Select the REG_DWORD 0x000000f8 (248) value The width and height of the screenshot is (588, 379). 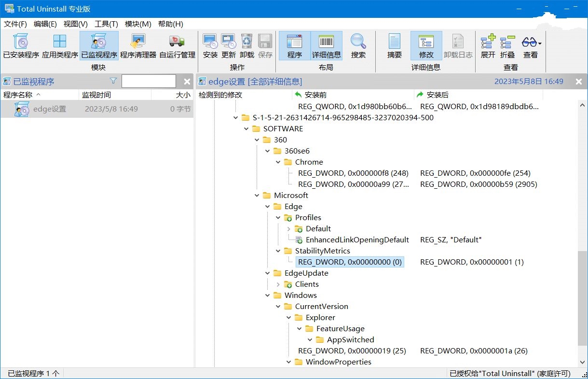354,173
